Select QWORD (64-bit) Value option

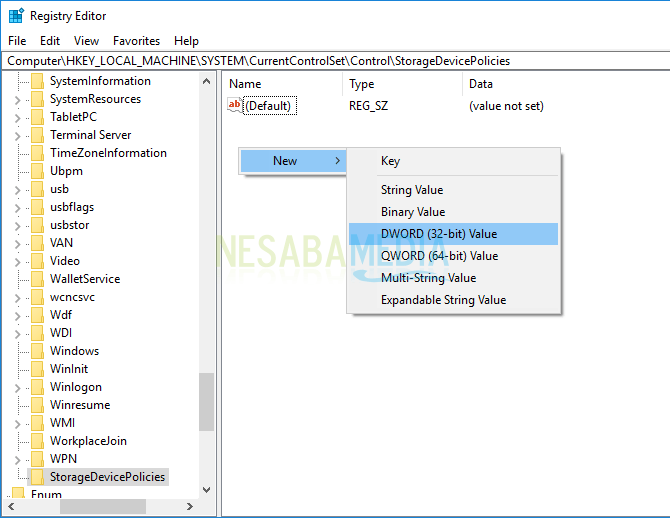(438, 256)
